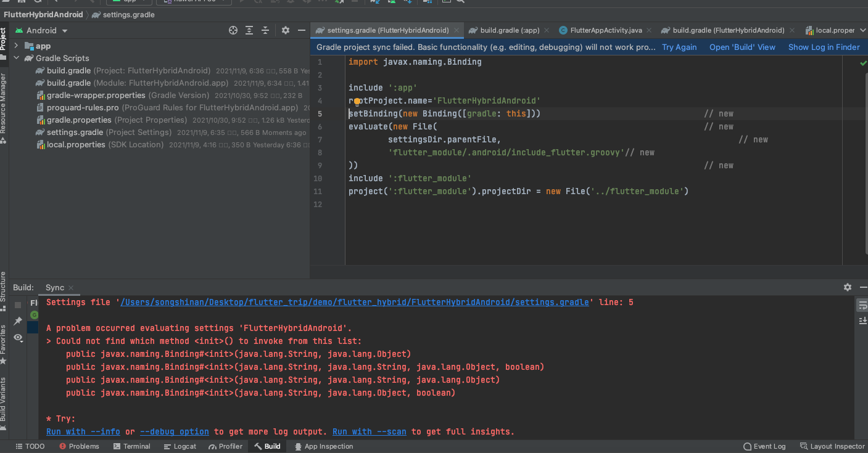Open the settings.gradle path link in error
This screenshot has height=453, width=868.
point(355,303)
